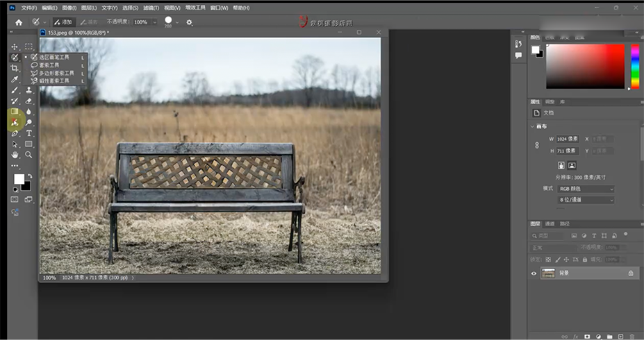644x340 pixels.
Task: Open the Comments panel icon
Action: tap(518, 56)
